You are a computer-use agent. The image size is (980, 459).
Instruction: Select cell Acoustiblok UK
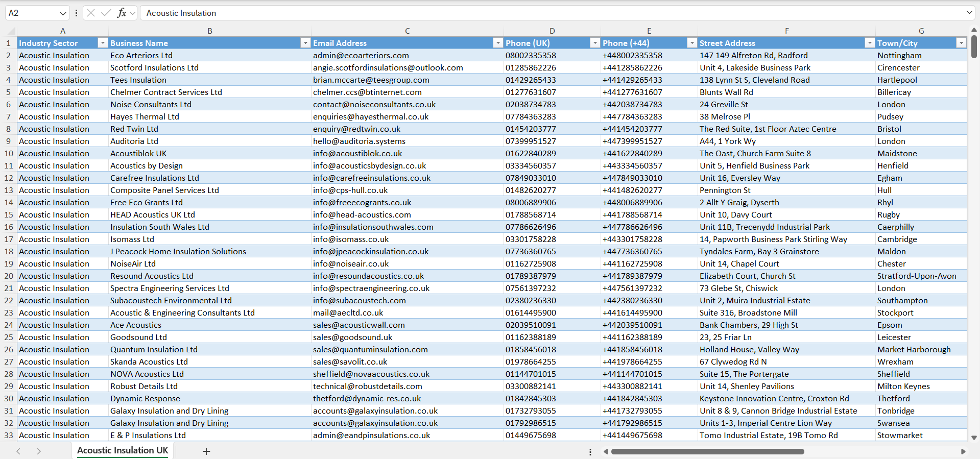[210, 153]
